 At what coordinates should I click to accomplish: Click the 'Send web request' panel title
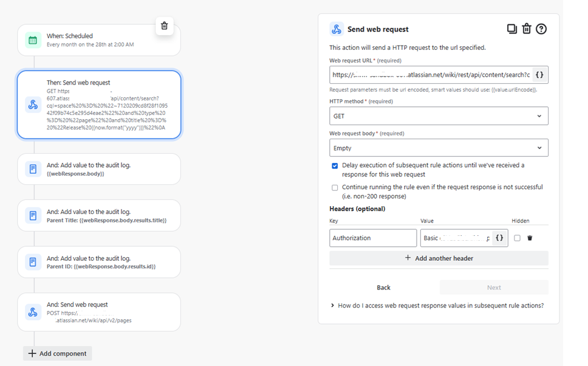[x=378, y=29]
